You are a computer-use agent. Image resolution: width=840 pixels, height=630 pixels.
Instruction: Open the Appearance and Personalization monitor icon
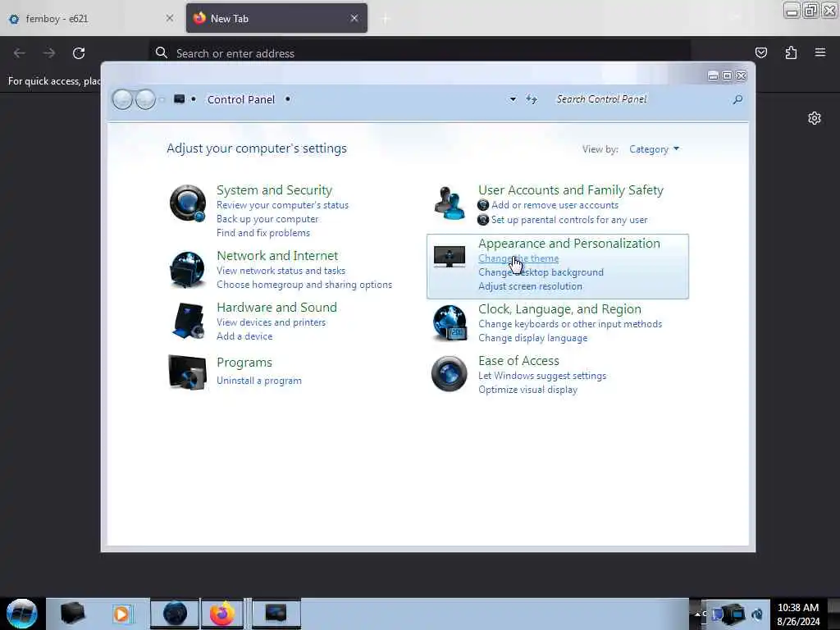tap(449, 257)
